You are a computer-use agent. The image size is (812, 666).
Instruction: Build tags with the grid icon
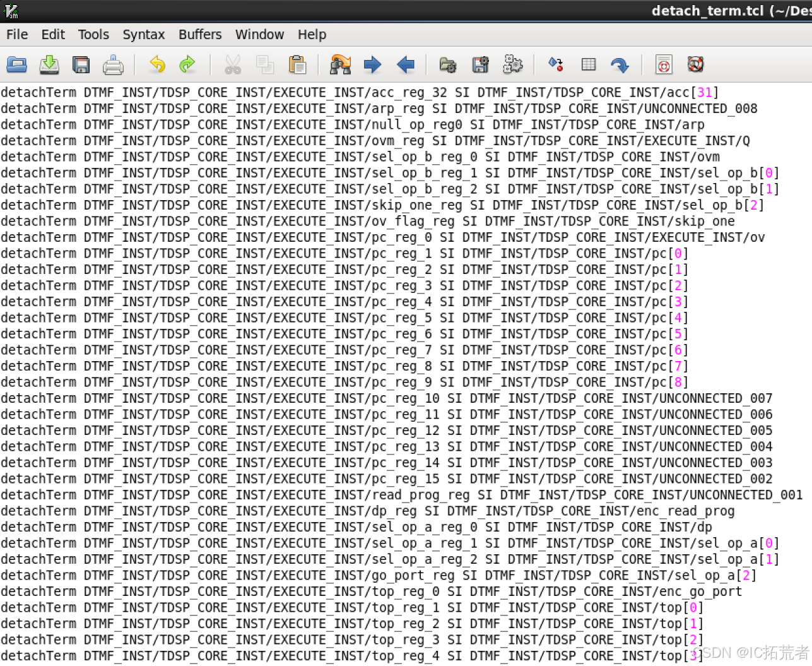tap(589, 64)
